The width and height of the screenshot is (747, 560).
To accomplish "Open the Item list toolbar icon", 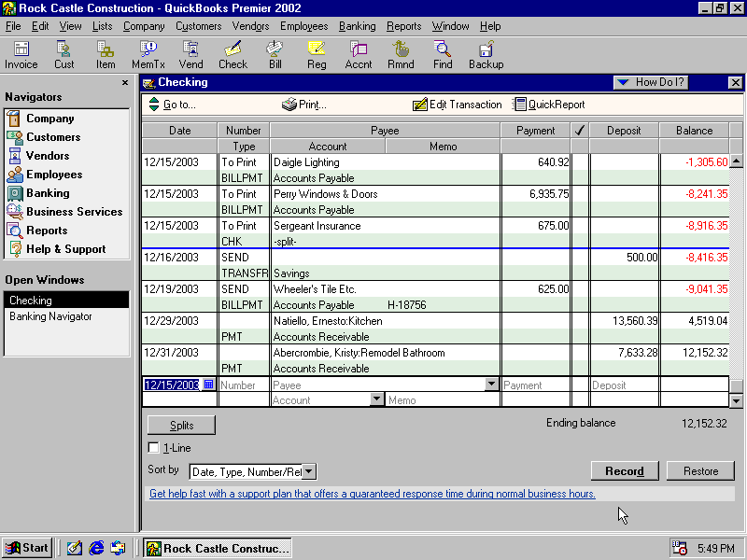I will pos(106,55).
